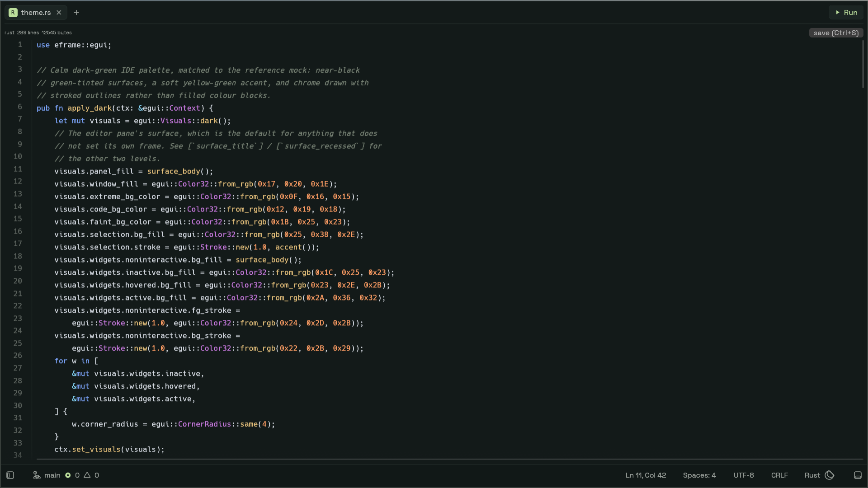
Task: Toggle the bottom panel icon
Action: [x=858, y=475]
